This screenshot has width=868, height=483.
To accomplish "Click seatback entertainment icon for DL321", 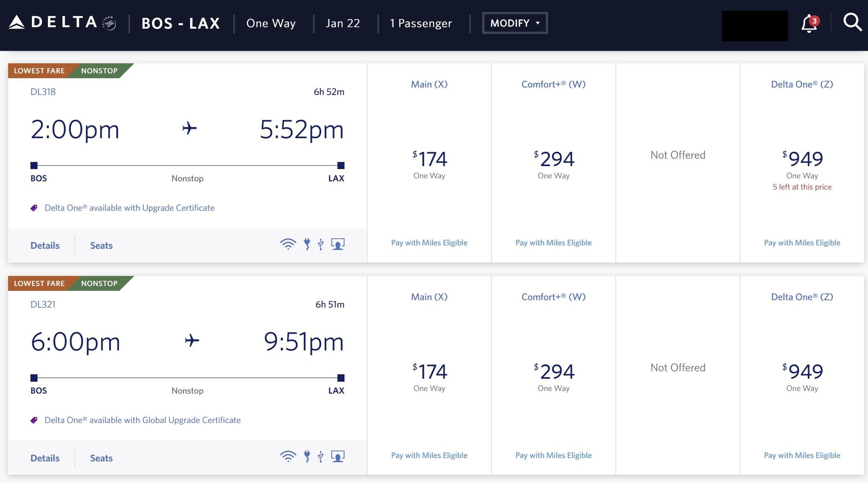I will (x=338, y=456).
